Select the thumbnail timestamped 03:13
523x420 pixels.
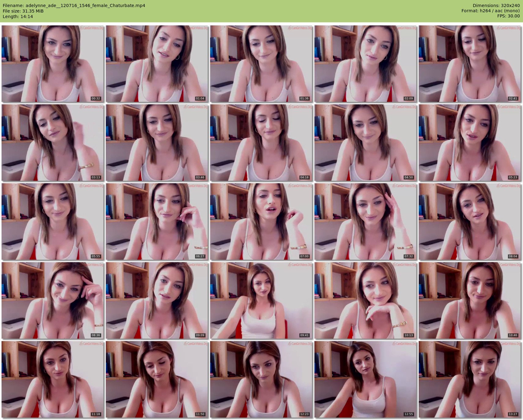click(53, 143)
